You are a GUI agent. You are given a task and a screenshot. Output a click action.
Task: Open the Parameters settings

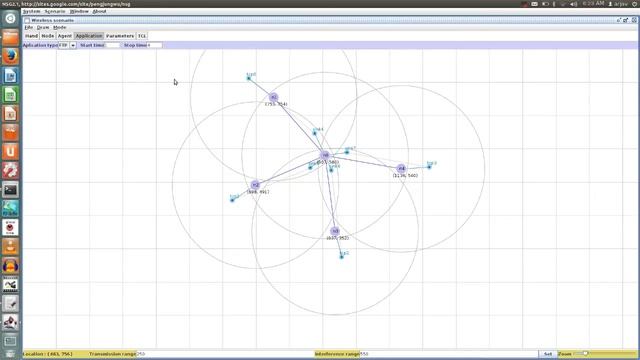pyautogui.click(x=120, y=36)
